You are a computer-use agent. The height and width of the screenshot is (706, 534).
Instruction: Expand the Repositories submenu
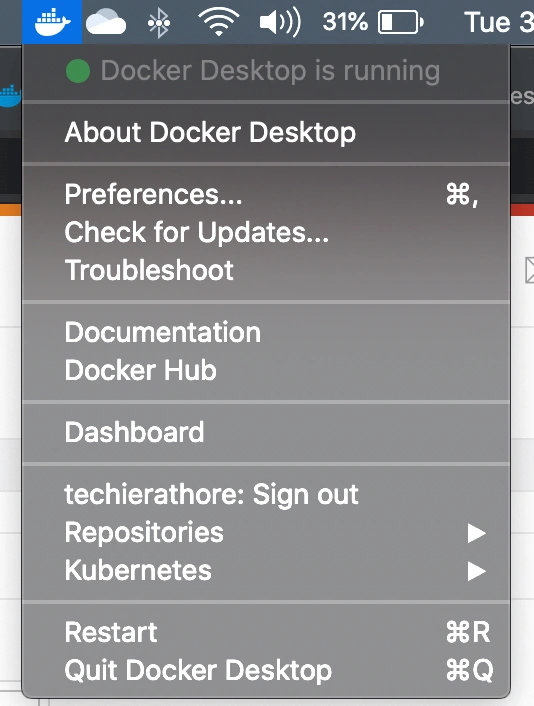pyautogui.click(x=266, y=533)
